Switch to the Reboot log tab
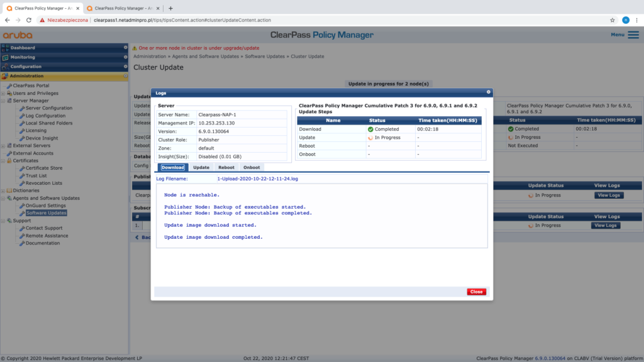644x362 pixels. coord(226,168)
